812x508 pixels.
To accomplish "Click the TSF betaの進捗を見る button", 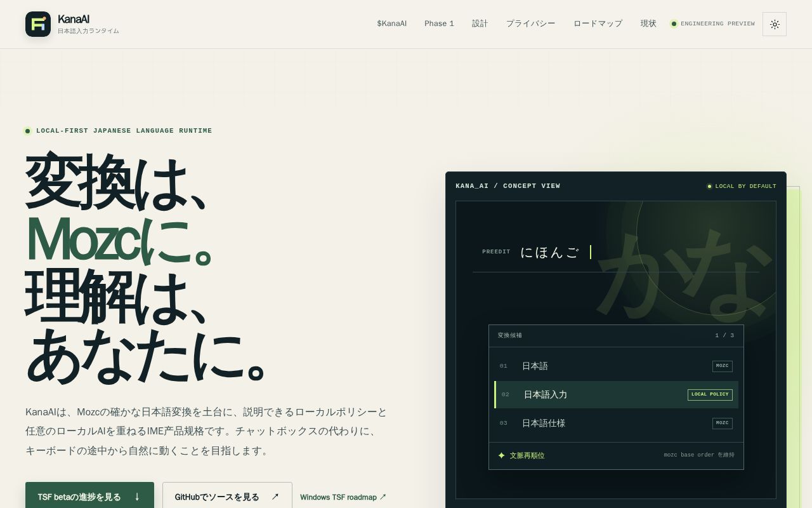I will 89,497.
